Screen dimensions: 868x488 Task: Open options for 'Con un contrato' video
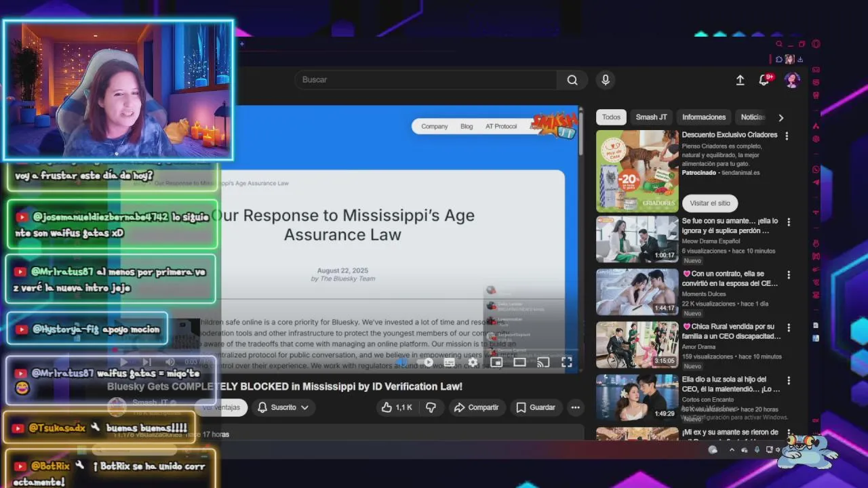[788, 275]
